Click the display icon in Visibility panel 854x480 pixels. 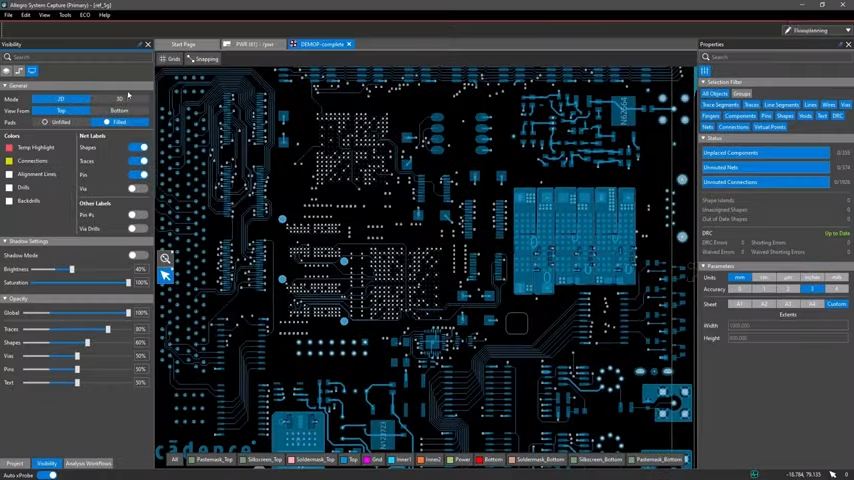click(32, 71)
